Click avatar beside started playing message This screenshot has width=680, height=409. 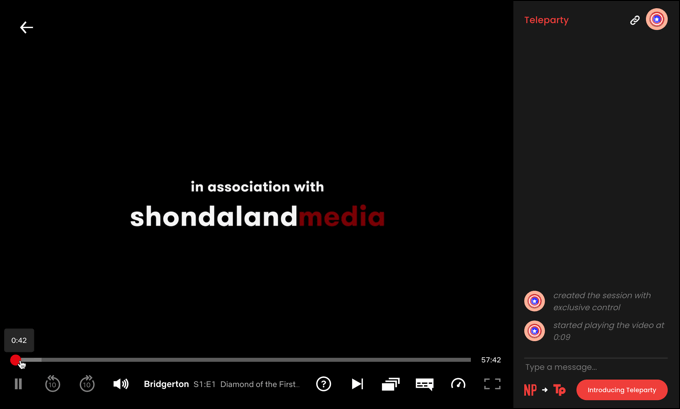pyautogui.click(x=534, y=331)
